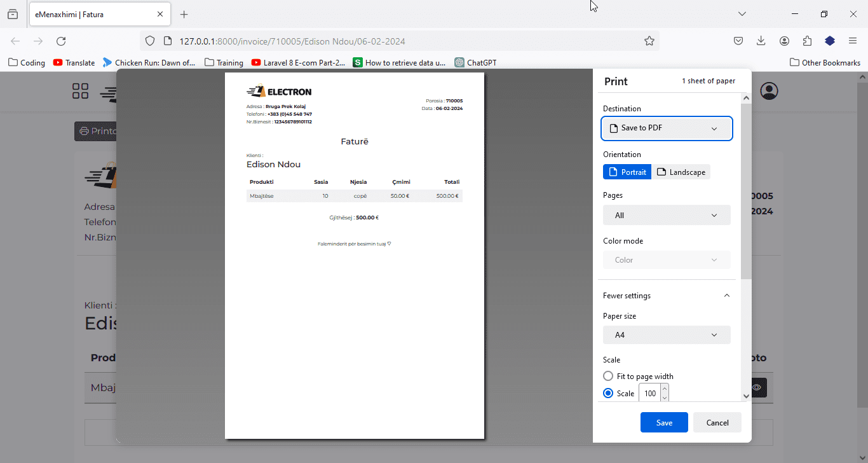The width and height of the screenshot is (868, 463).
Task: Bookmark this page with the star icon
Action: [649, 41]
